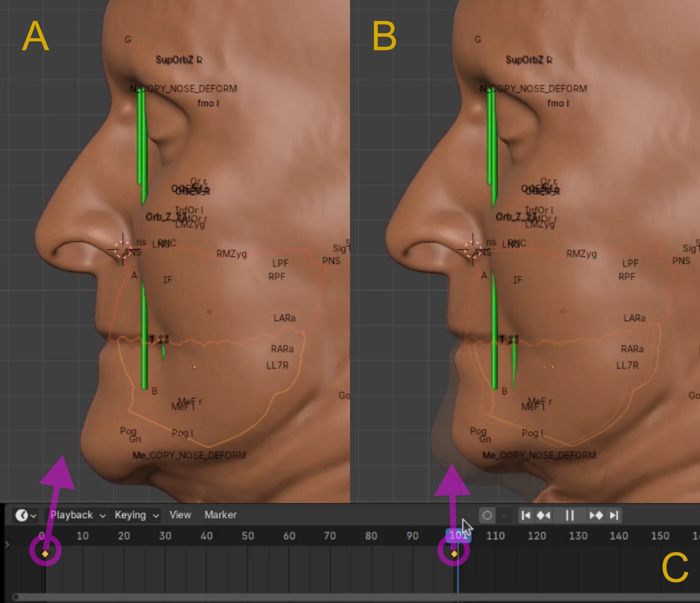This screenshot has width=700, height=603.
Task: Expand auto keyframing options arrow
Action: [504, 516]
